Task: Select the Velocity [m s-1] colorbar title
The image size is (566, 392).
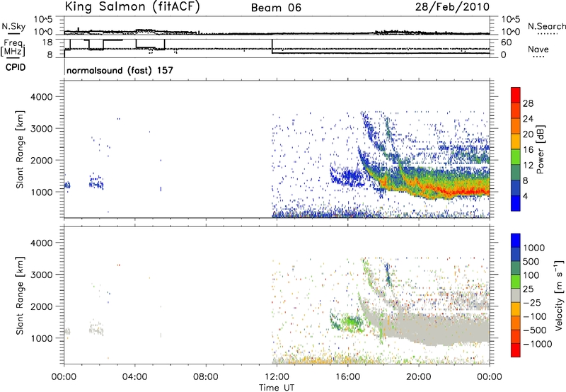Action: click(x=559, y=295)
